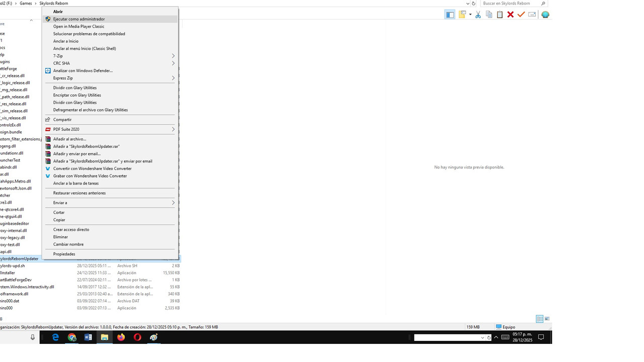This screenshot has height=362, width=644.
Task: Select 'Games' in the address breadcrumb
Action: pyautogui.click(x=26, y=4)
